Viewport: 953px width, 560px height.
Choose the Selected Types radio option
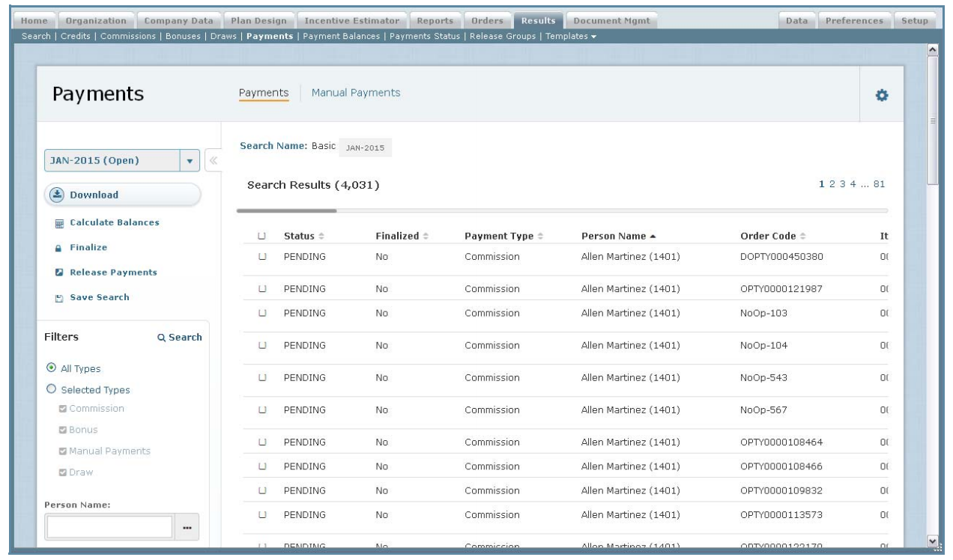51,390
